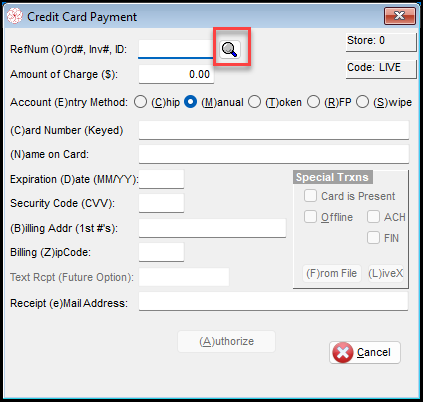Click the (L)iveX button
Viewport: 423px width, 402px height.
point(386,273)
